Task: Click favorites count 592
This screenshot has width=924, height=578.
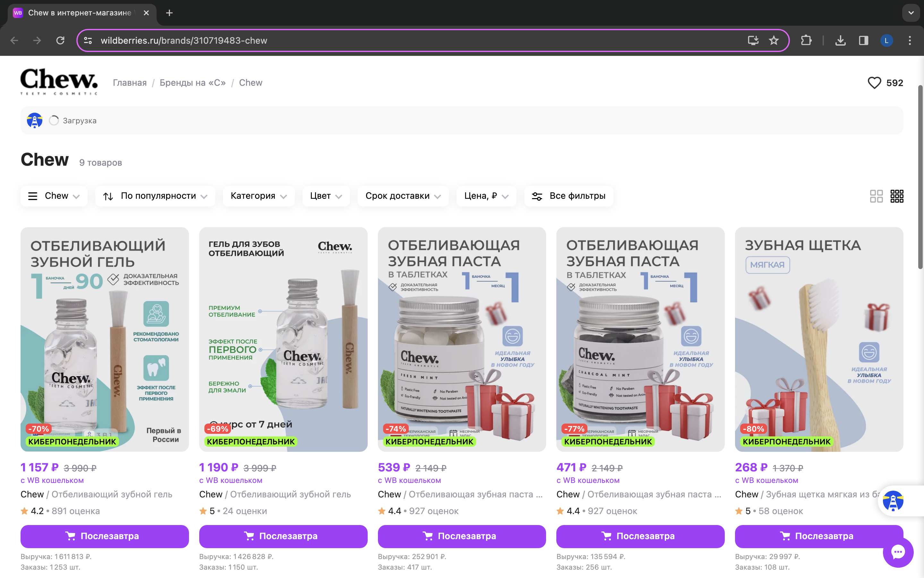Action: click(894, 83)
